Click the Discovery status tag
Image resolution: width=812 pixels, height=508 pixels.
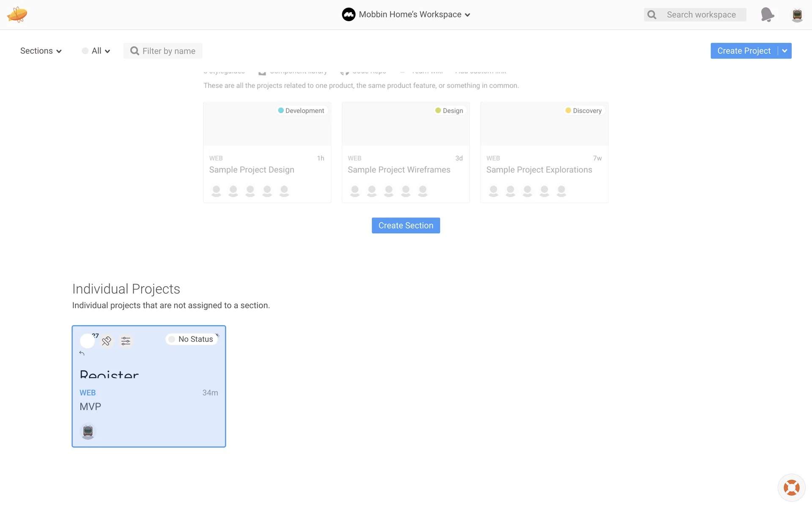point(584,110)
